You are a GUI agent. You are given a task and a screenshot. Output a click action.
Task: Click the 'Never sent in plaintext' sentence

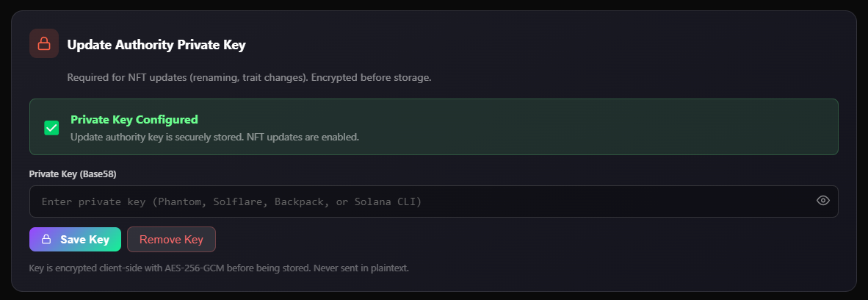(361, 268)
